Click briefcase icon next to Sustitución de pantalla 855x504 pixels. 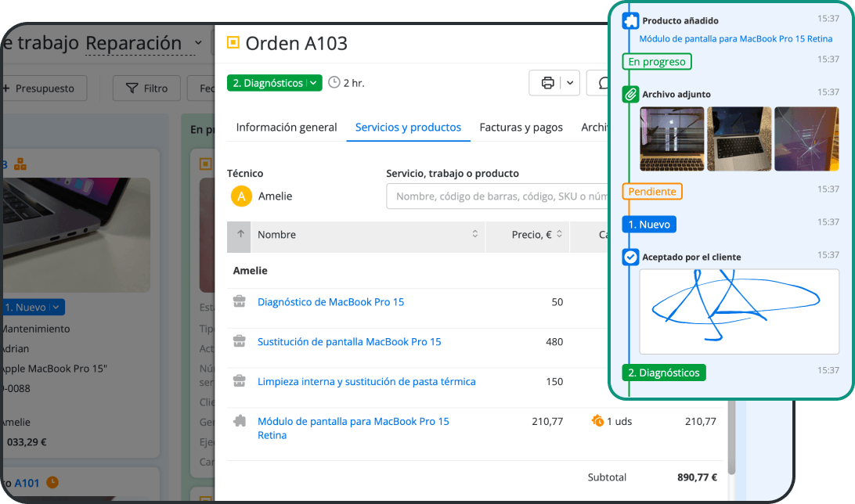tap(240, 341)
